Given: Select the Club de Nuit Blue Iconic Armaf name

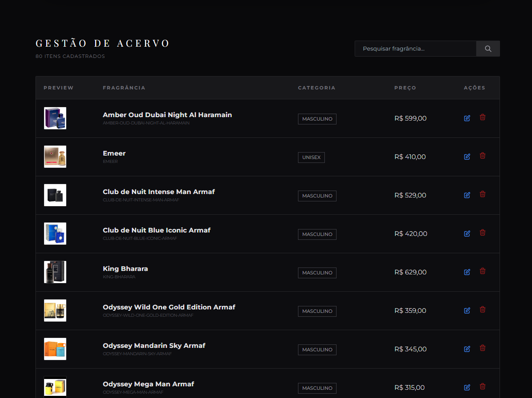Looking at the screenshot, I should point(157,230).
